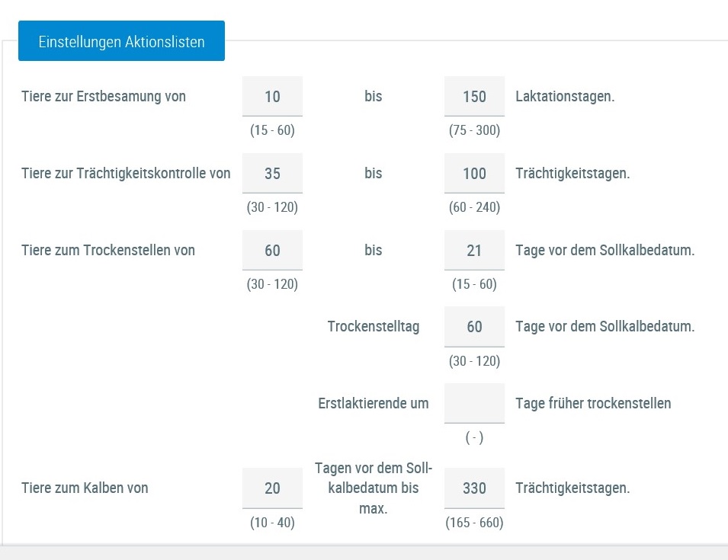728x560 pixels.
Task: Click the 'Tiere zur Erstbesamung von' label
Action: pyautogui.click(x=104, y=97)
